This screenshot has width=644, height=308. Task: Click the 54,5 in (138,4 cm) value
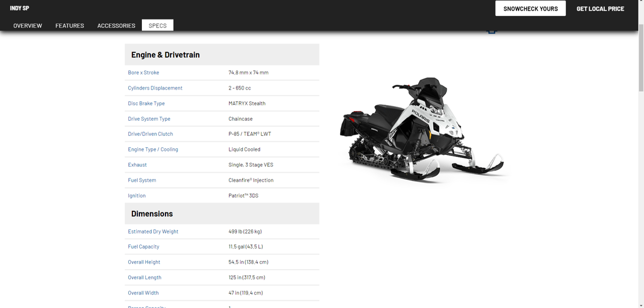[x=249, y=262]
